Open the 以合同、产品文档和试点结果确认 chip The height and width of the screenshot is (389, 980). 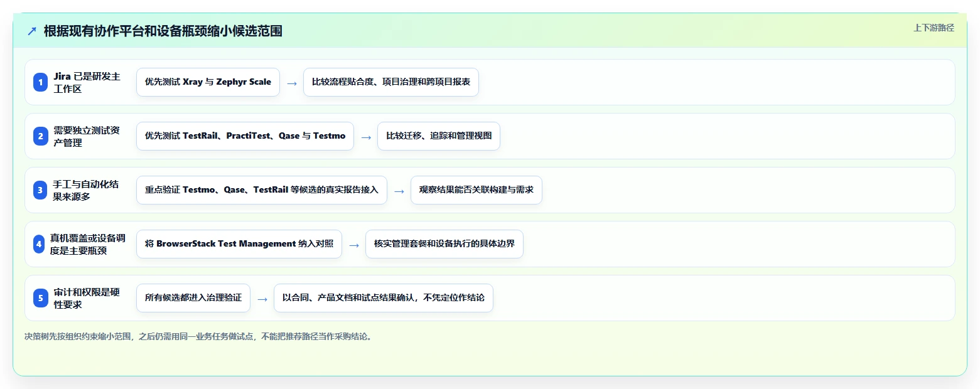point(384,298)
